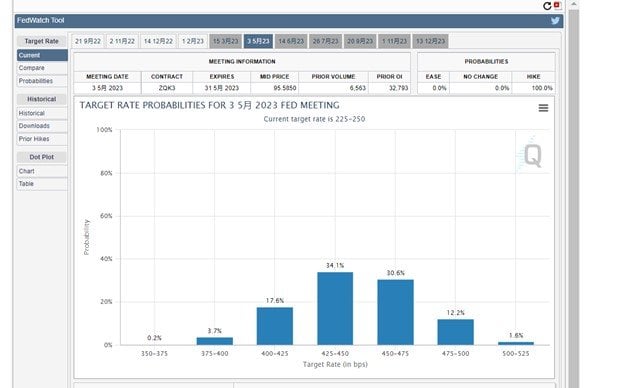
Task: Select the 14 12月22 meeting tab
Action: pos(158,41)
